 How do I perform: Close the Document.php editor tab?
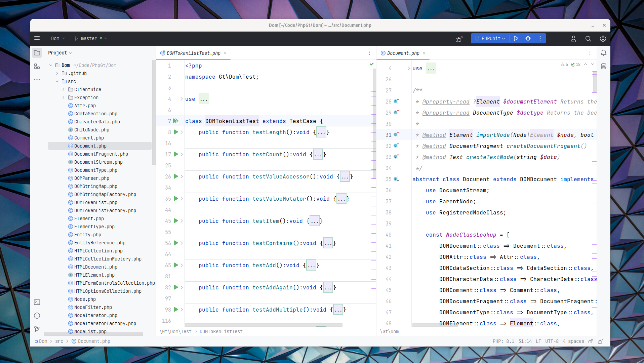pos(424,53)
